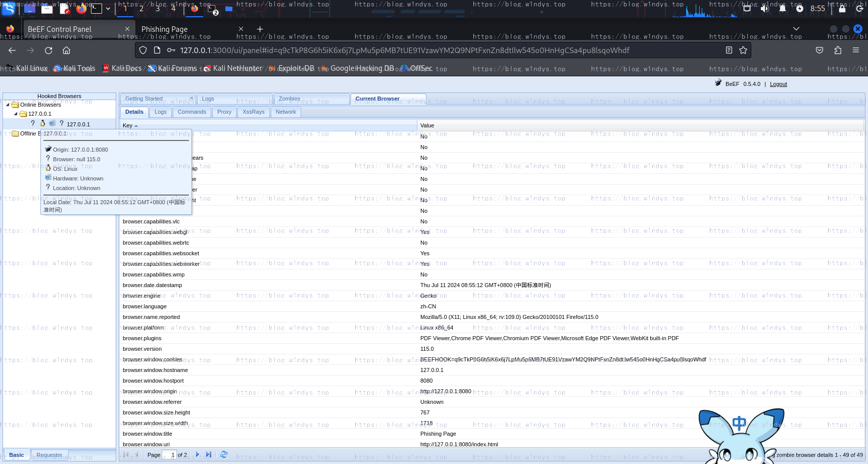Viewport: 868px width, 464px height.
Task: Bookmark this page with the star icon
Action: tap(743, 51)
